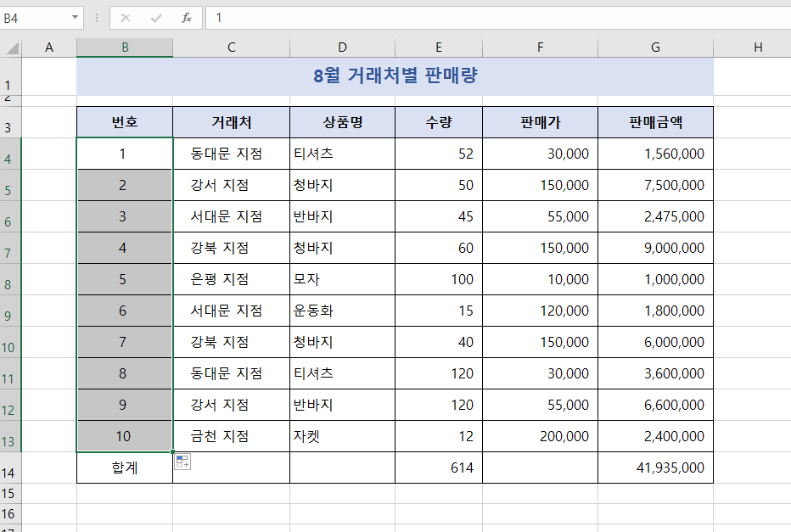Click the 번호 header cell
Image resolution: width=791 pixels, height=532 pixels.
[125, 122]
